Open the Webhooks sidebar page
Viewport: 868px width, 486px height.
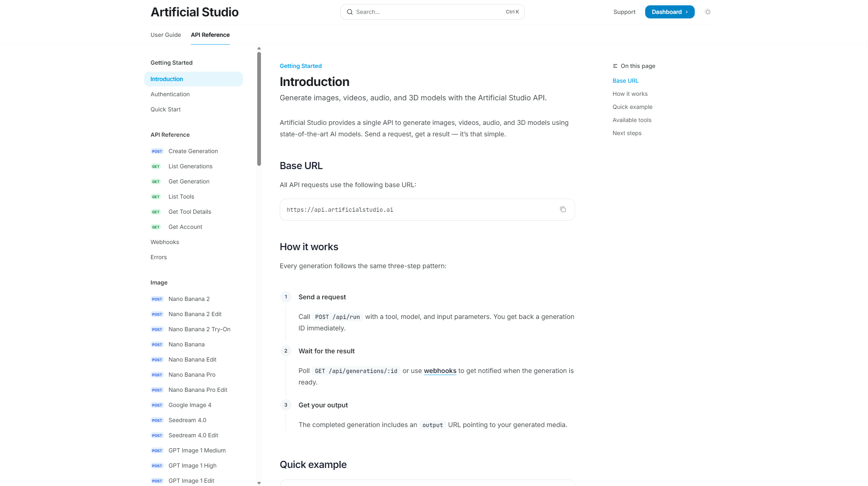click(165, 242)
